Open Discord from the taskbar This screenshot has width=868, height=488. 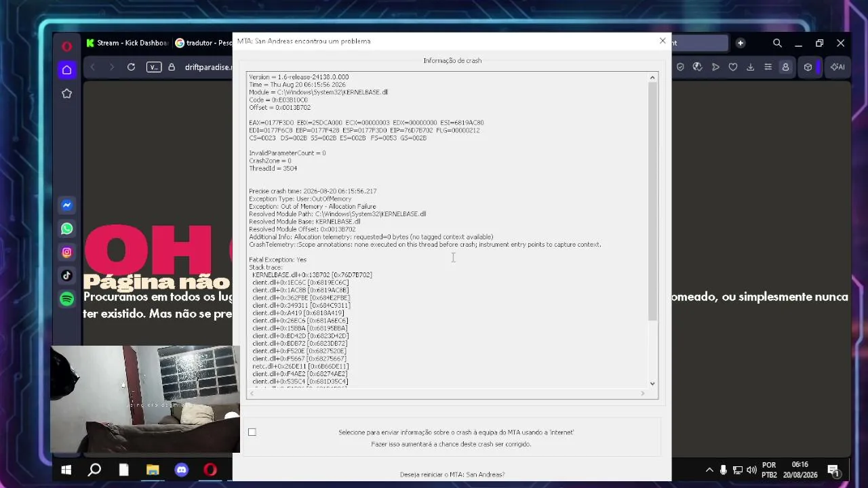click(x=181, y=470)
